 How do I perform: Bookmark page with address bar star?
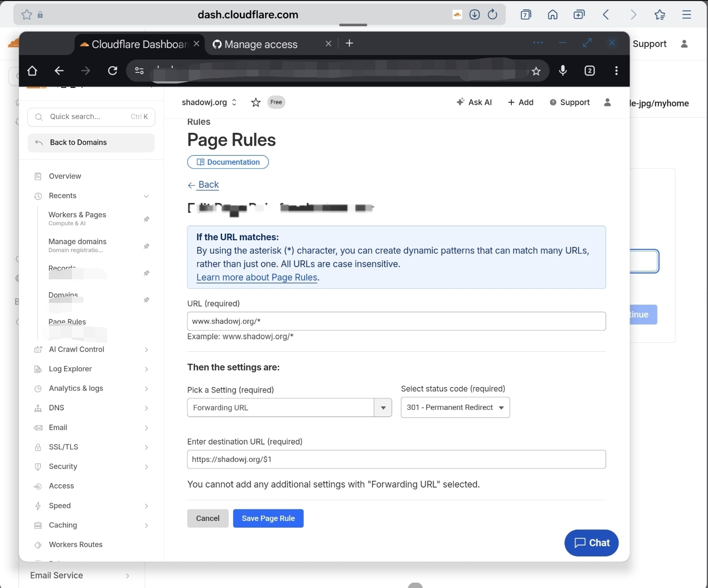(x=536, y=71)
